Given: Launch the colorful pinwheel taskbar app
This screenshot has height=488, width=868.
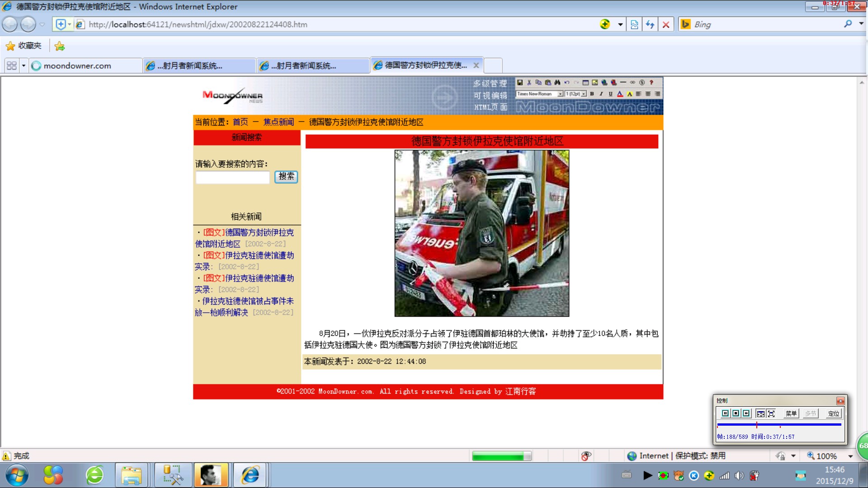Looking at the screenshot, I should click(53, 475).
